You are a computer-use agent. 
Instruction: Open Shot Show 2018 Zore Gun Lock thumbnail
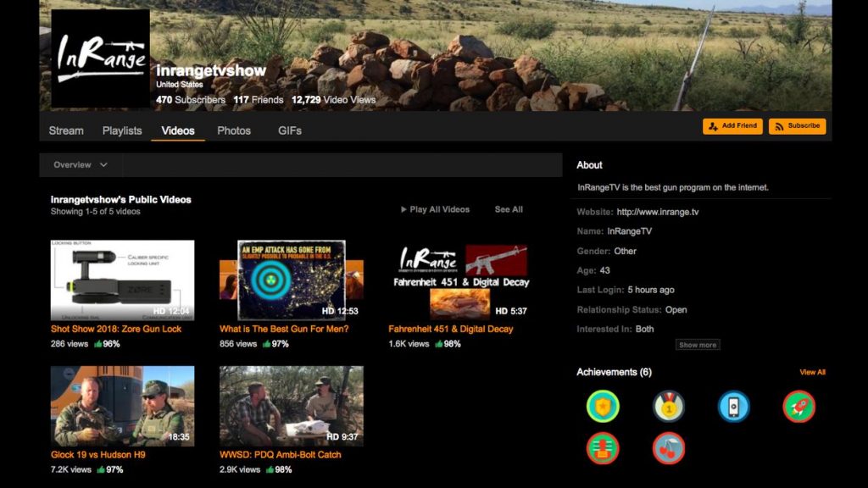[122, 280]
